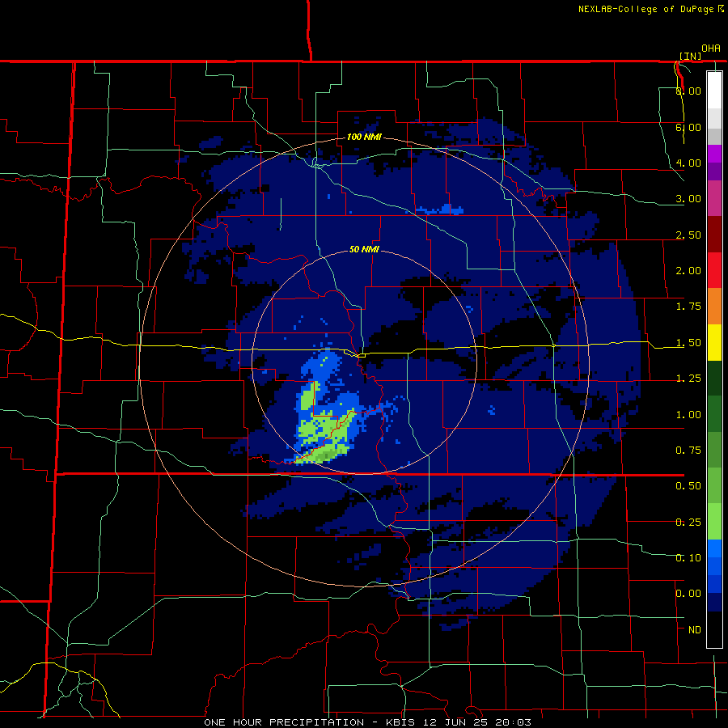Image resolution: width=728 pixels, height=728 pixels.
Task: Click the 1.00 legend label
Action: (x=688, y=415)
